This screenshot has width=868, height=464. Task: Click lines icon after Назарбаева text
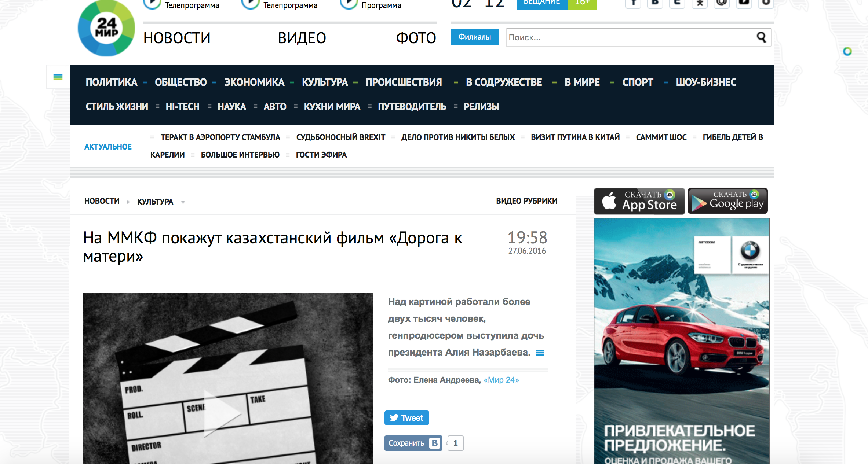(x=540, y=353)
